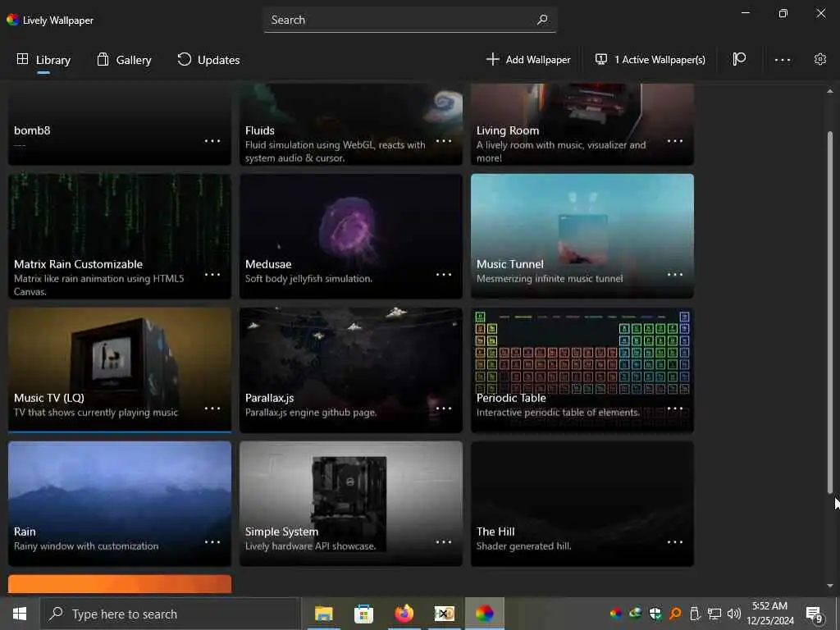Click the Patreon support icon
Viewport: 840px width, 630px height.
(739, 59)
